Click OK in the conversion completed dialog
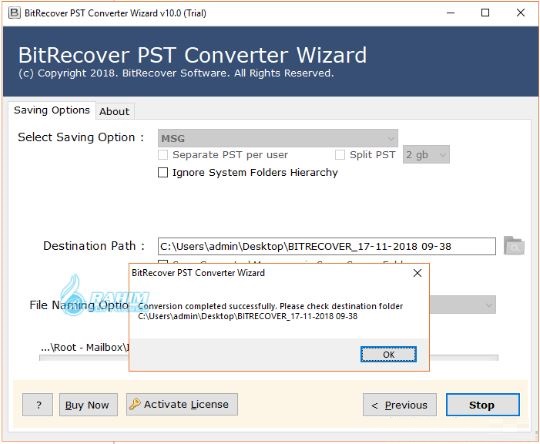The width and height of the screenshot is (540, 444). coord(388,354)
